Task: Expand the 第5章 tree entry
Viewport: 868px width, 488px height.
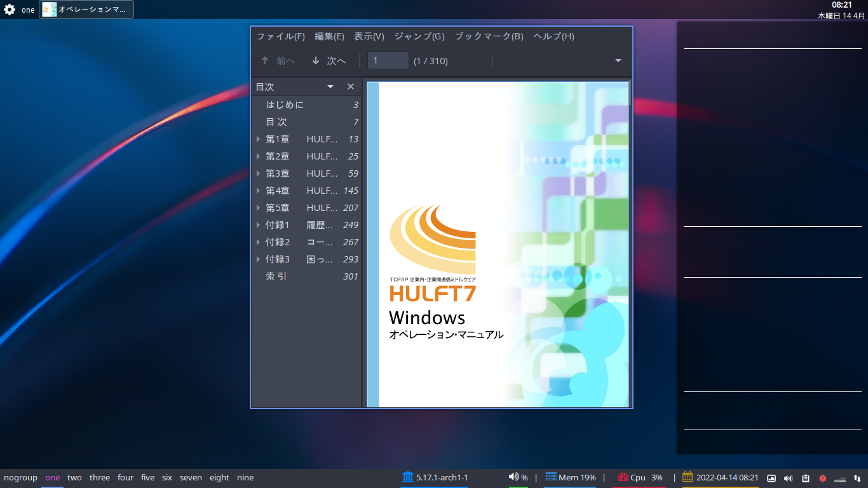Action: 258,208
